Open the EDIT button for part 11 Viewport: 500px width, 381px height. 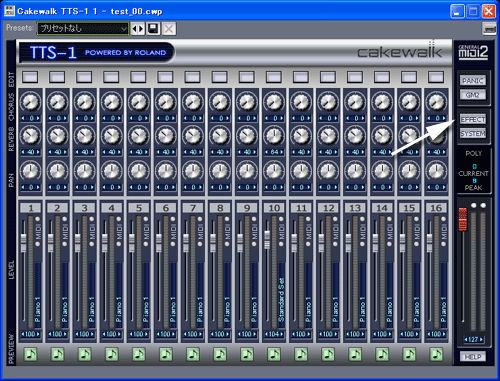301,77
